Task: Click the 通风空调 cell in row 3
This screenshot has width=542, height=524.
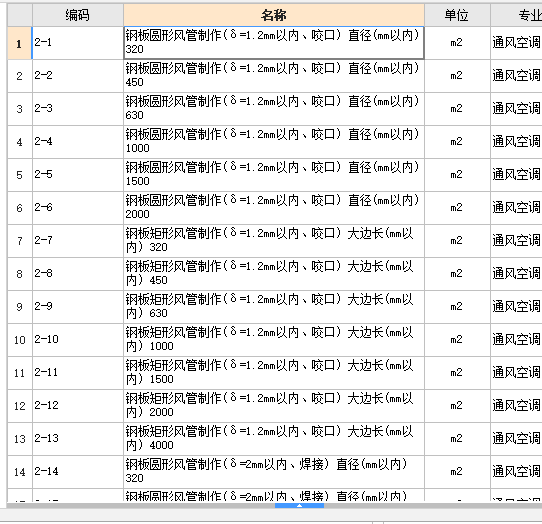Action: click(516, 109)
